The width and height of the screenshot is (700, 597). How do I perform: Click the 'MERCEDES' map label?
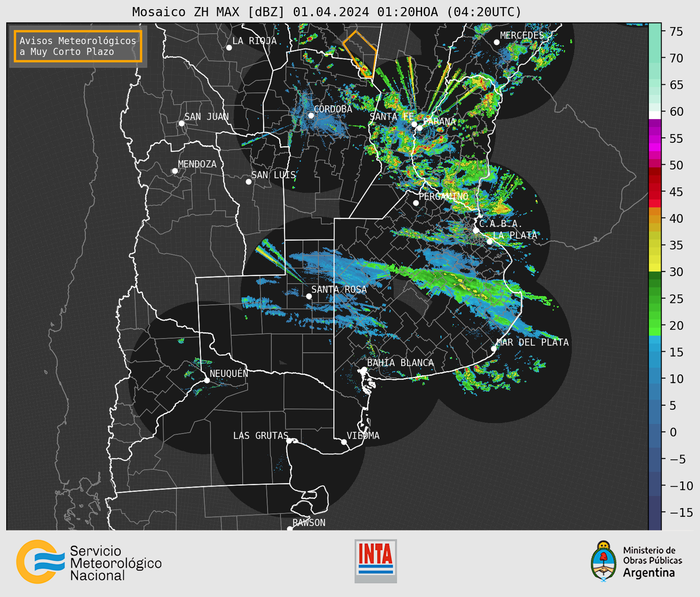pyautogui.click(x=522, y=36)
